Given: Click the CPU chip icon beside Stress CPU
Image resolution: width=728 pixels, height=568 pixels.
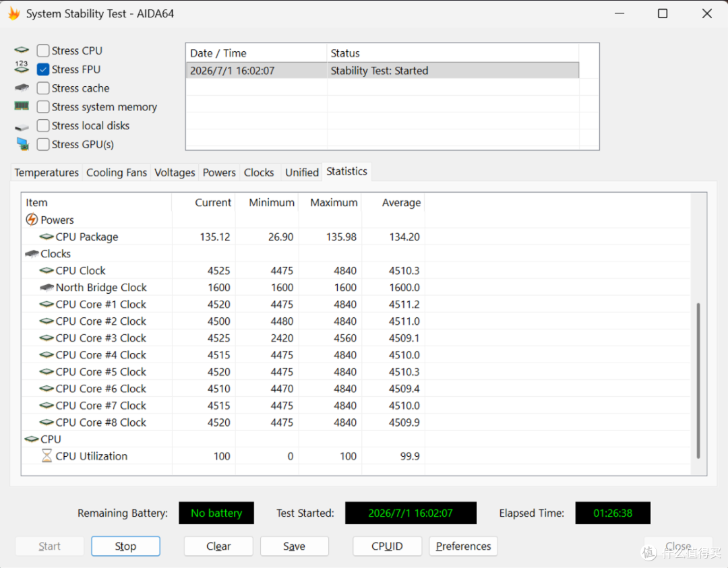Looking at the screenshot, I should coord(22,50).
